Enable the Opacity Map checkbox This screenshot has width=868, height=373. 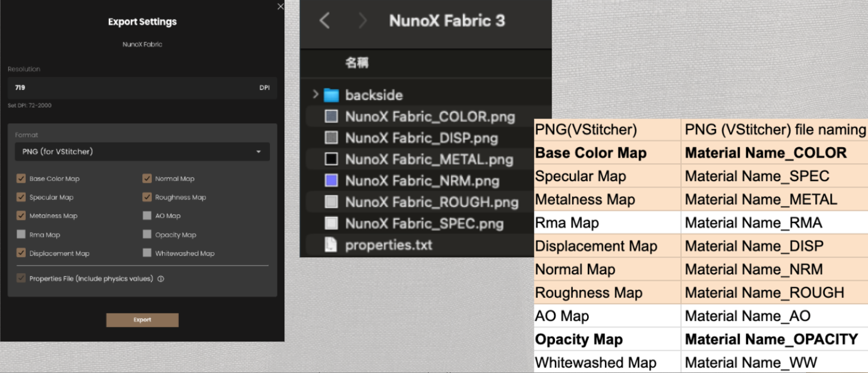point(147,234)
